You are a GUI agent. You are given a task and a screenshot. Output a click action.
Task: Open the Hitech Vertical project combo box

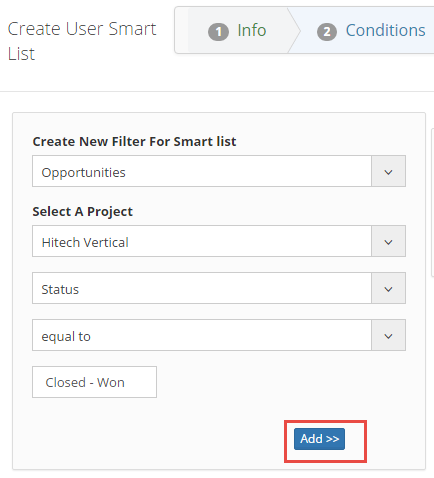pos(219,241)
